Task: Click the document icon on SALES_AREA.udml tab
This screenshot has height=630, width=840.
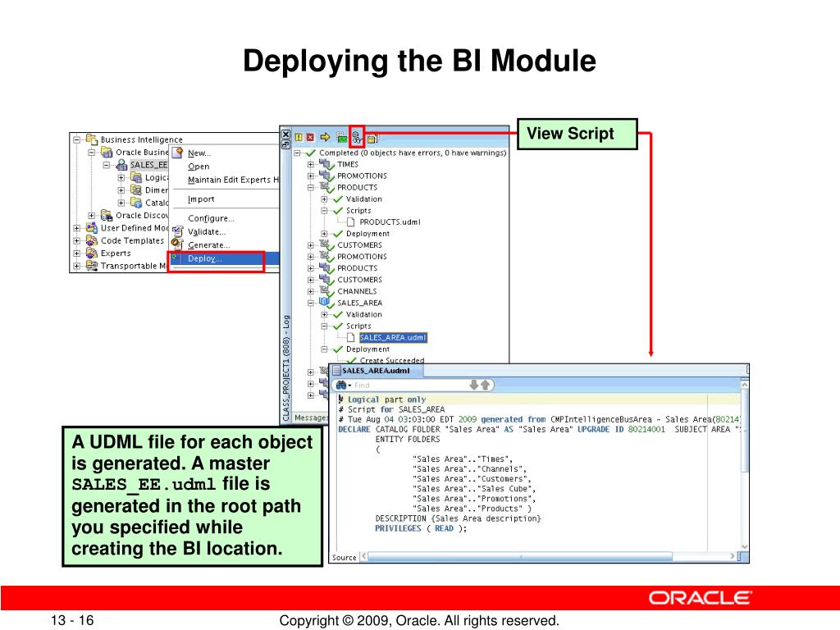Action: pyautogui.click(x=336, y=371)
